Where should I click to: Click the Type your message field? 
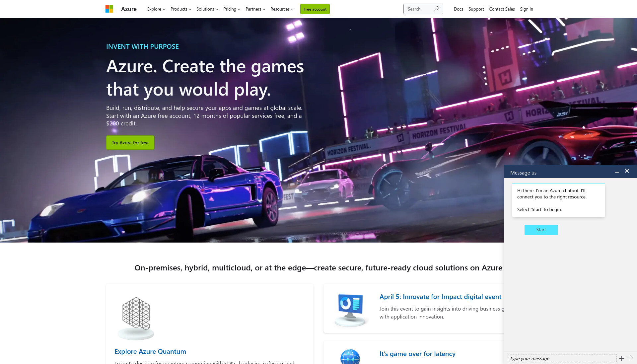[562, 358]
